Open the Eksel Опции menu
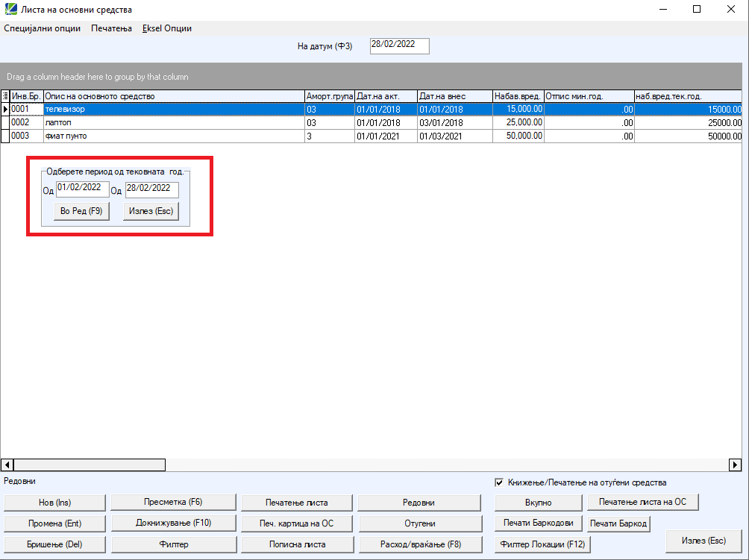Image resolution: width=749 pixels, height=560 pixels. click(x=166, y=28)
